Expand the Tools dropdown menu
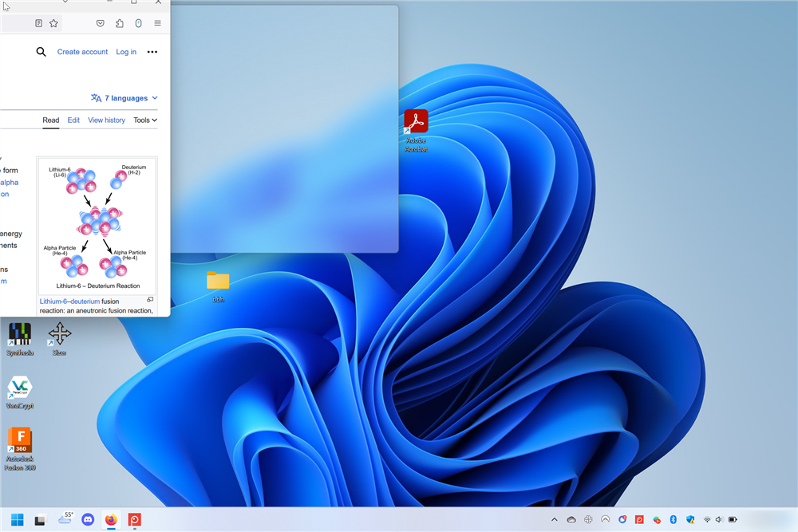 pyautogui.click(x=144, y=120)
